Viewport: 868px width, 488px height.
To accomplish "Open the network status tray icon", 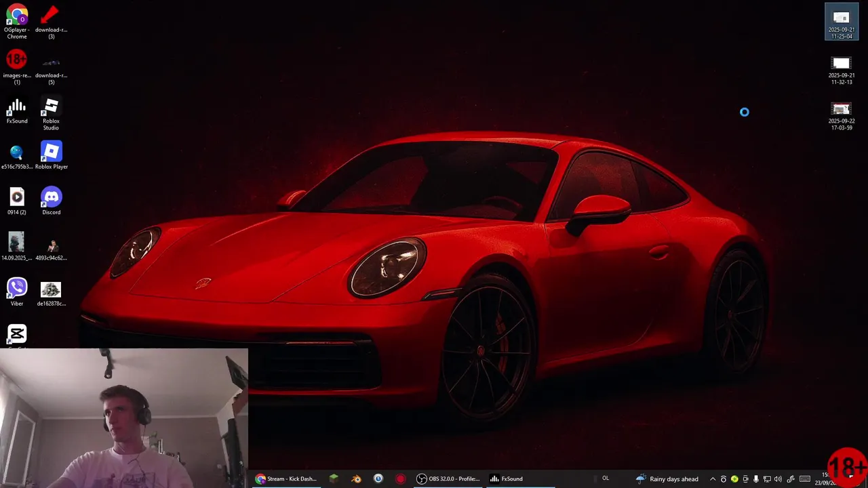I will [767, 479].
